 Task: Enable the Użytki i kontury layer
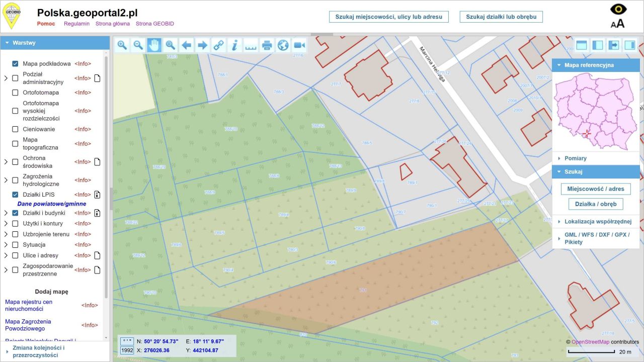point(15,223)
